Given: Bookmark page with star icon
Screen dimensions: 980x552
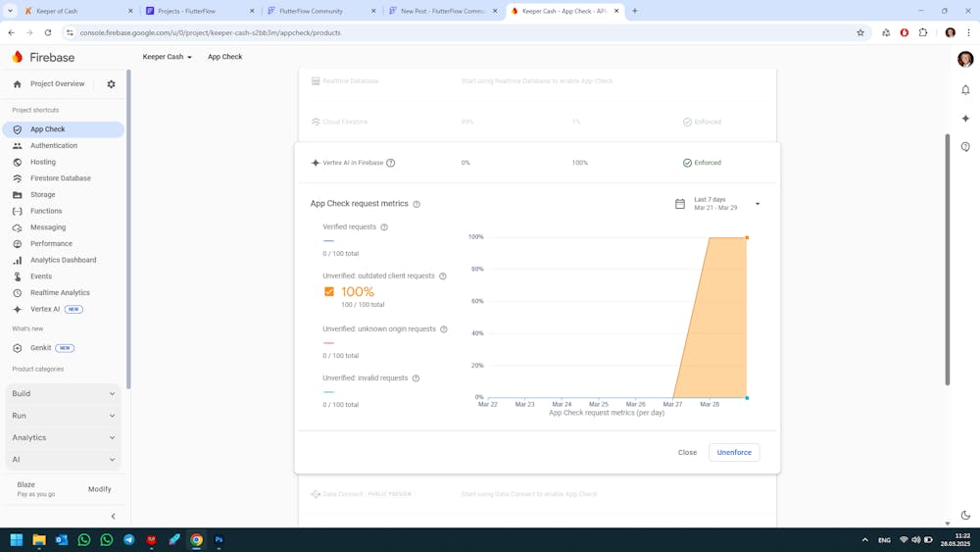Looking at the screenshot, I should (x=860, y=32).
